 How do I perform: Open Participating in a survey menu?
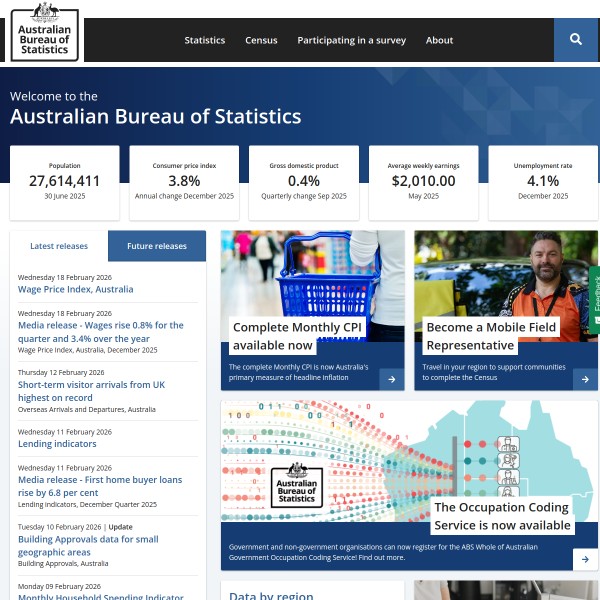pyautogui.click(x=351, y=41)
